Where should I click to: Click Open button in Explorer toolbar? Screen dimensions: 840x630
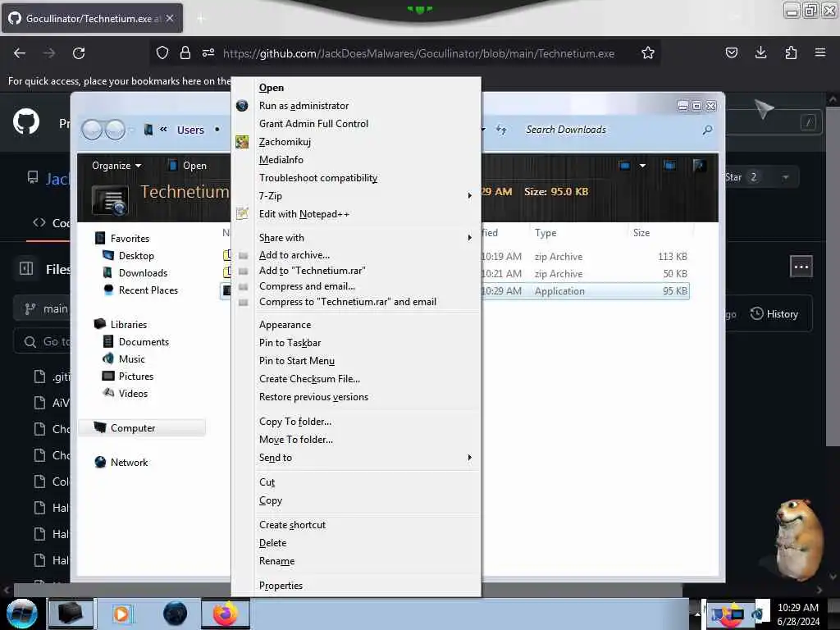point(188,166)
